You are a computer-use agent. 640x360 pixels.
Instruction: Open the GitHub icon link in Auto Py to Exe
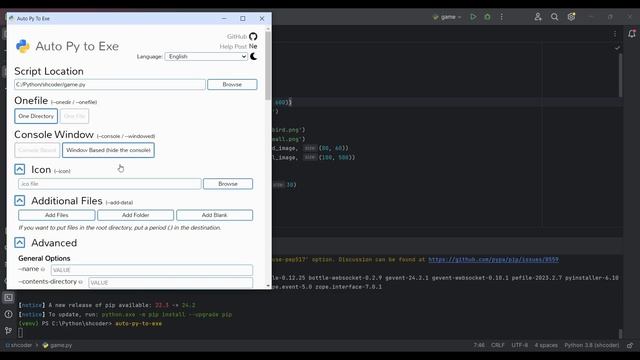pyautogui.click(x=253, y=36)
